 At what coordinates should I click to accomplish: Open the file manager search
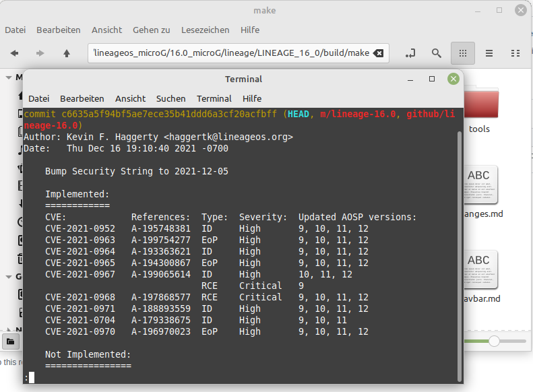click(437, 53)
